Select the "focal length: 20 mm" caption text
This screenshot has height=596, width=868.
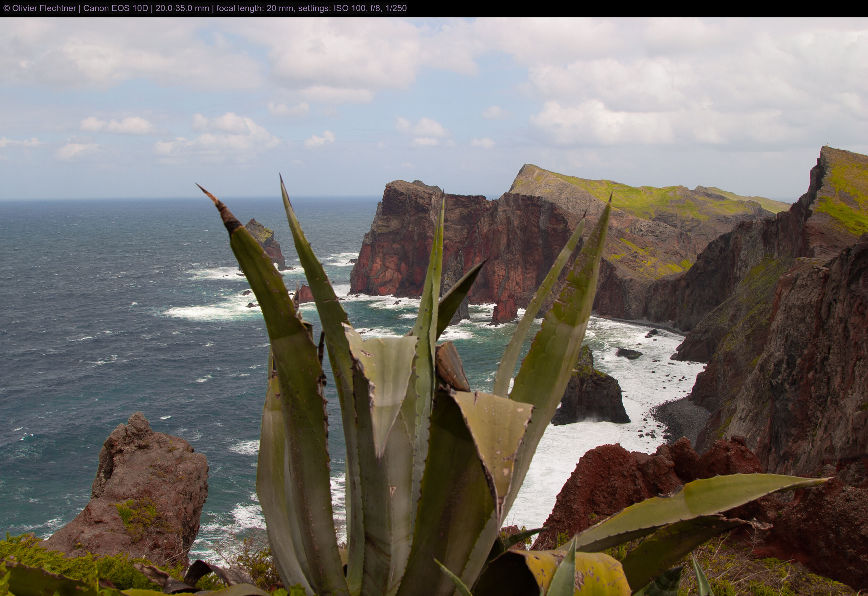click(255, 8)
